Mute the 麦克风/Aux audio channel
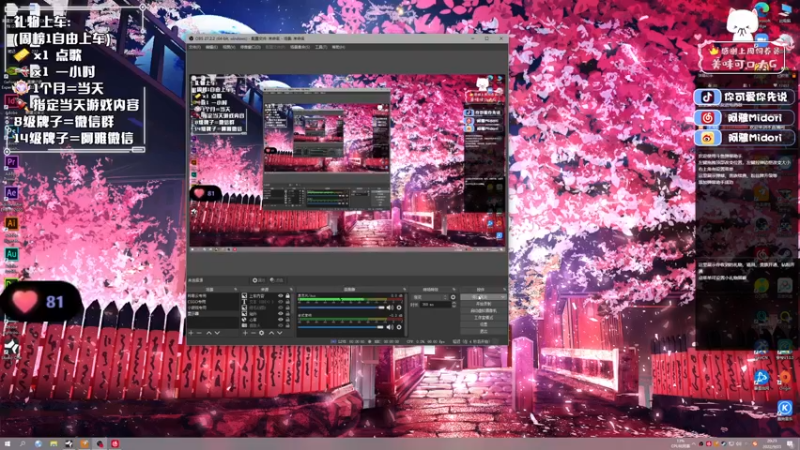The width and height of the screenshot is (800, 450). (x=390, y=308)
